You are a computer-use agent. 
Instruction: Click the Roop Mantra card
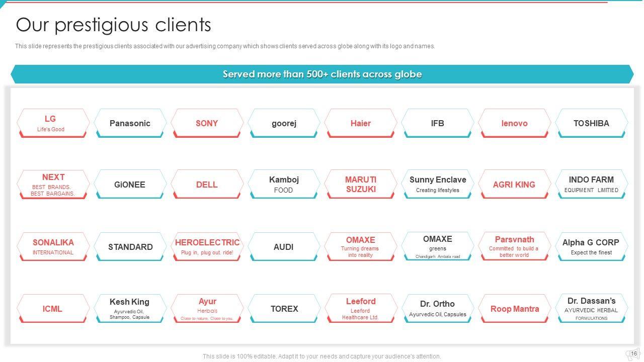point(514,309)
